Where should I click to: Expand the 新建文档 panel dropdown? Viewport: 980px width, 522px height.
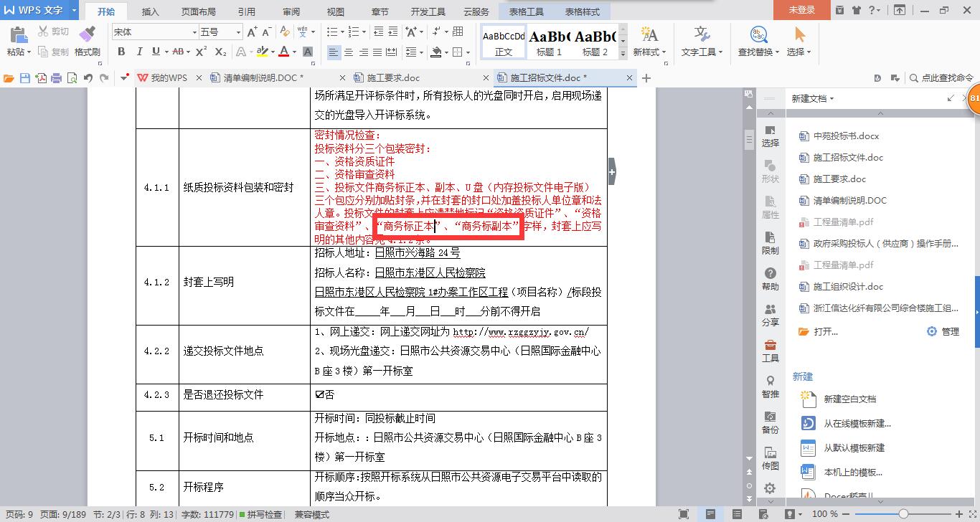(831, 99)
